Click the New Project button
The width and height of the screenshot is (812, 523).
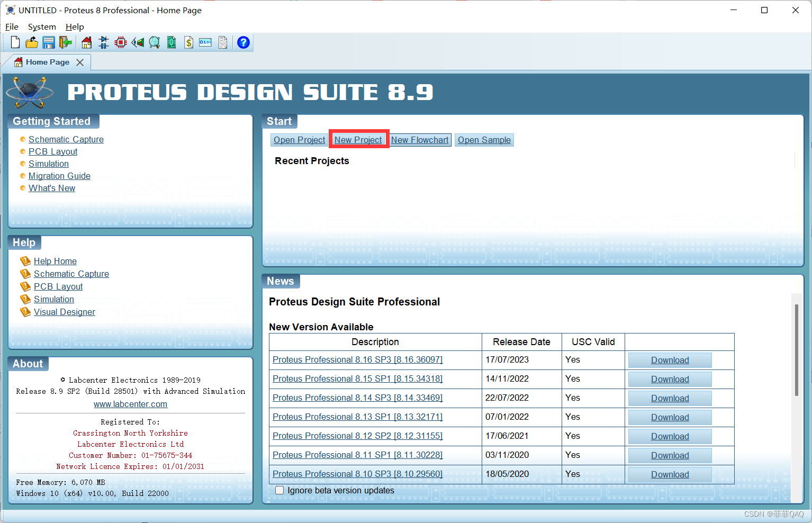(358, 140)
